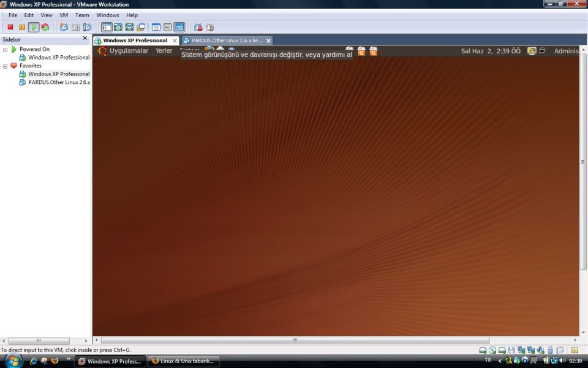This screenshot has width=588, height=368.
Task: Click the guest display settings tray icon
Action: [532, 51]
